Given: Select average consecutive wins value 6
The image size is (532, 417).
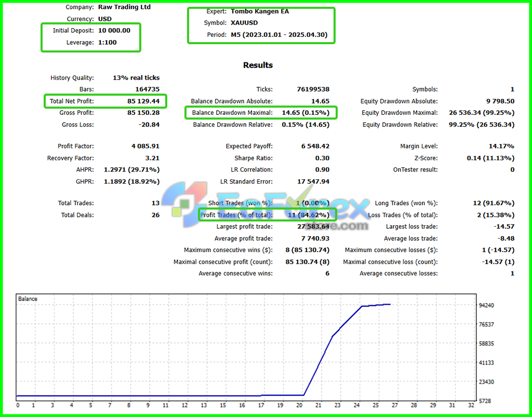Looking at the screenshot, I should 327,273.
